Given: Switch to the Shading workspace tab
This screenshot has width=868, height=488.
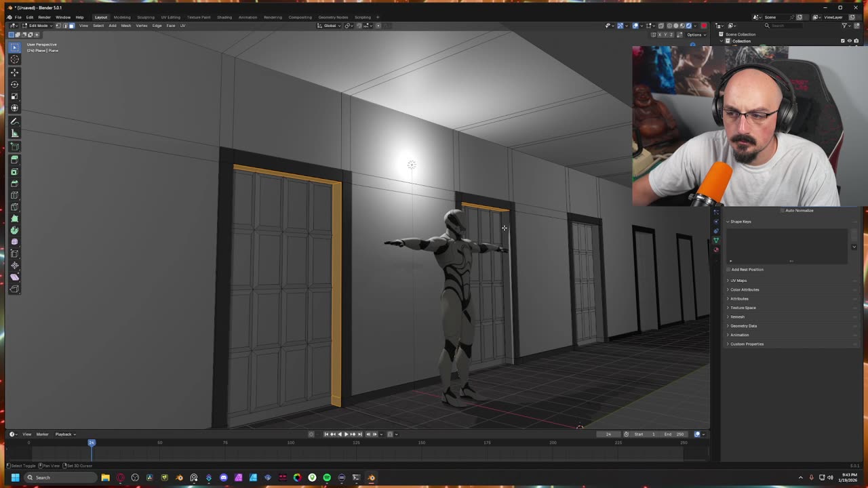Looking at the screenshot, I should pyautogui.click(x=224, y=17).
